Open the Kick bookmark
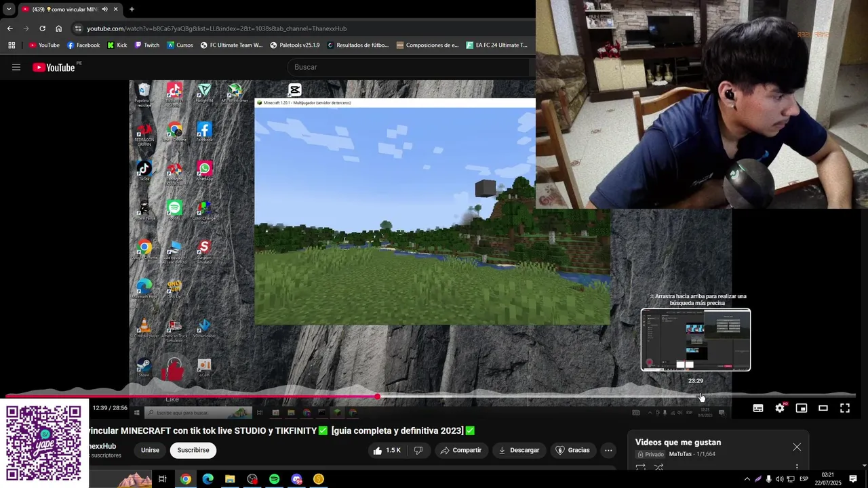Screen dimensions: 868x488 click(x=117, y=45)
